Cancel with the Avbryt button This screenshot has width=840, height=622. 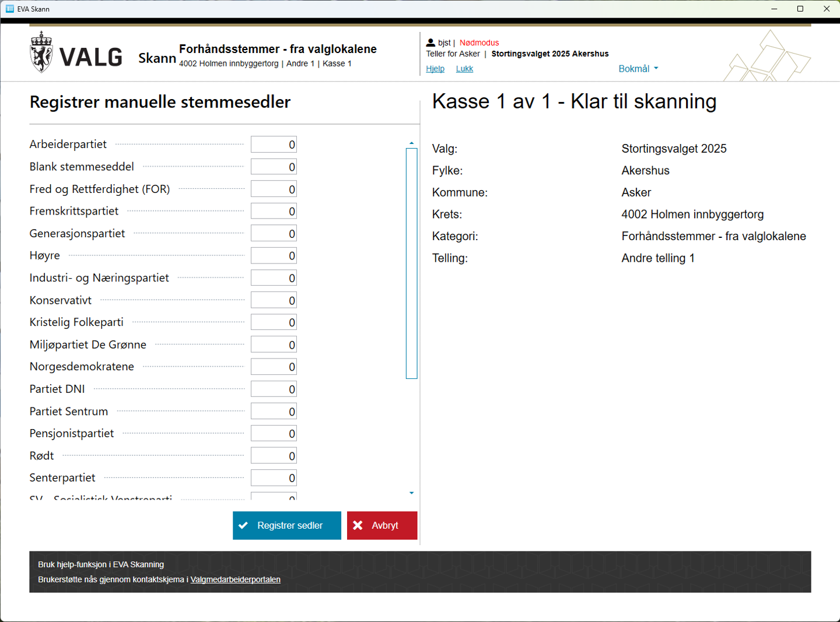point(382,525)
